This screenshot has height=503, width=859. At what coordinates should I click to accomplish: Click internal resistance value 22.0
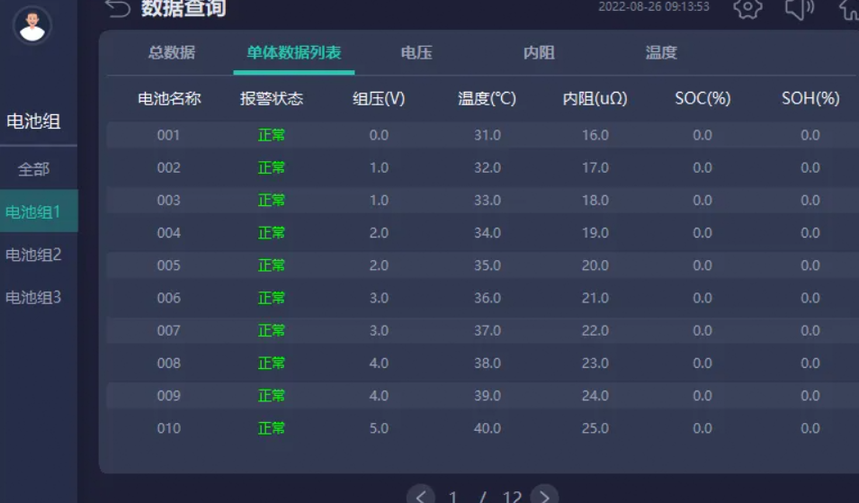point(595,331)
